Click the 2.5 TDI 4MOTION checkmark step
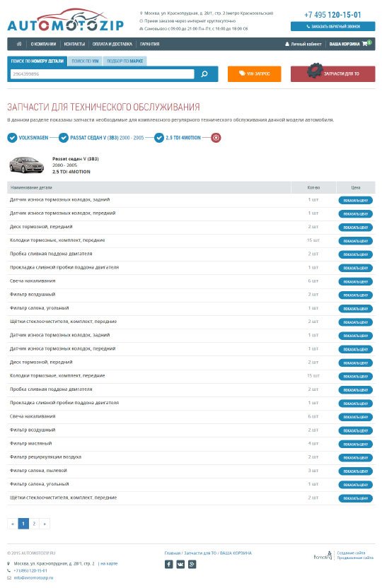 pos(159,138)
